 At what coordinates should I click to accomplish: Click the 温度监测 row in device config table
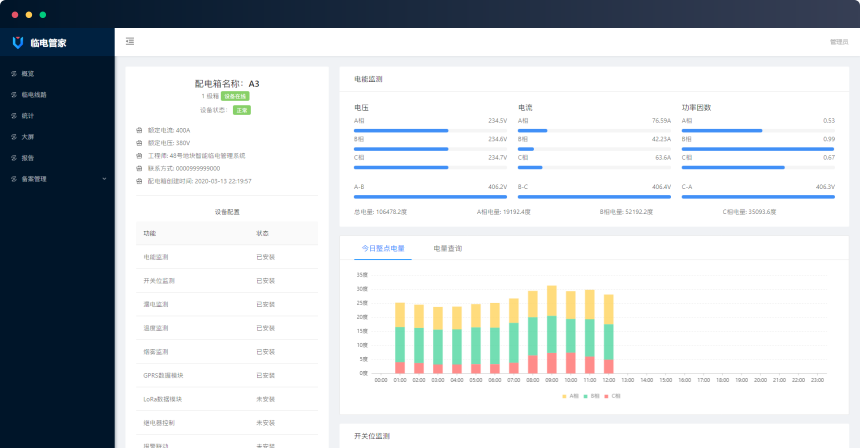click(x=227, y=328)
